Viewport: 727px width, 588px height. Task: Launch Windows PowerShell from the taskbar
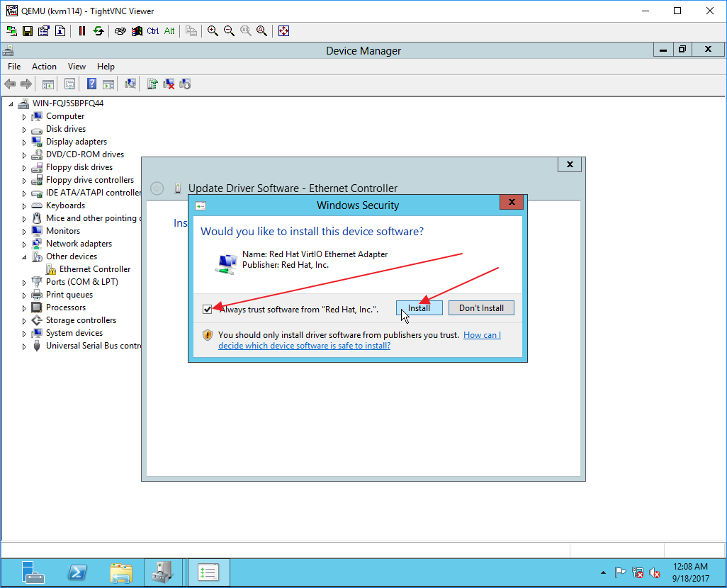77,572
